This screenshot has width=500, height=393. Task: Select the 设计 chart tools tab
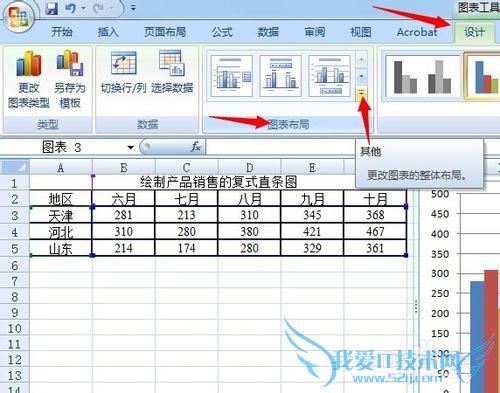pos(474,32)
